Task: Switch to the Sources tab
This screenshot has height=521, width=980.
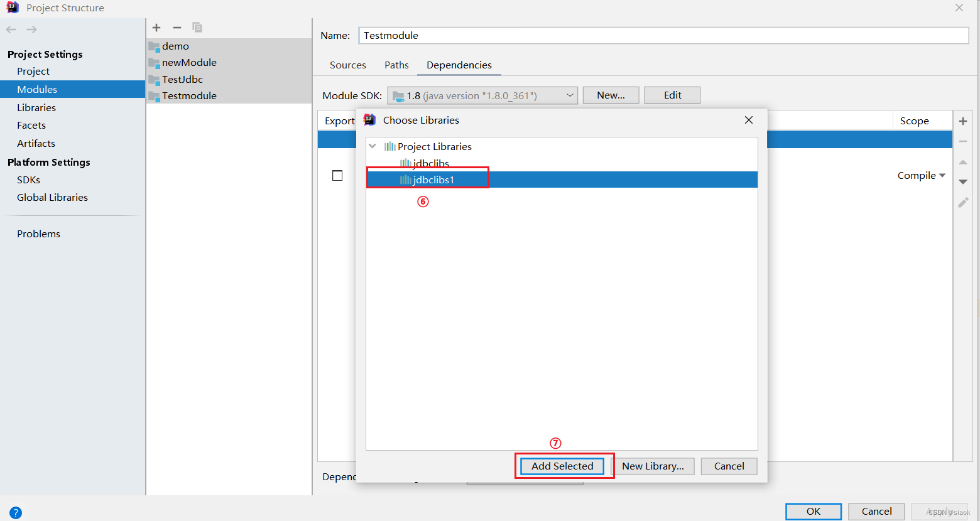Action: pos(348,65)
